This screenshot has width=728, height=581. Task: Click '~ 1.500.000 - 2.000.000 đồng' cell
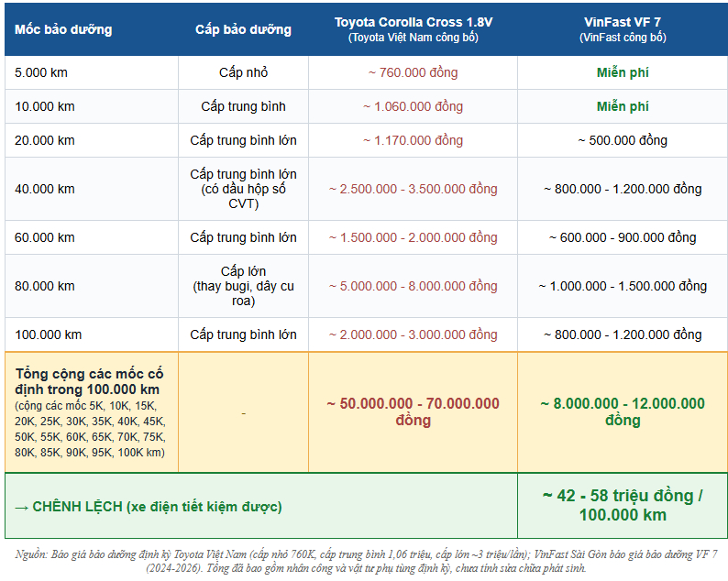[414, 237]
